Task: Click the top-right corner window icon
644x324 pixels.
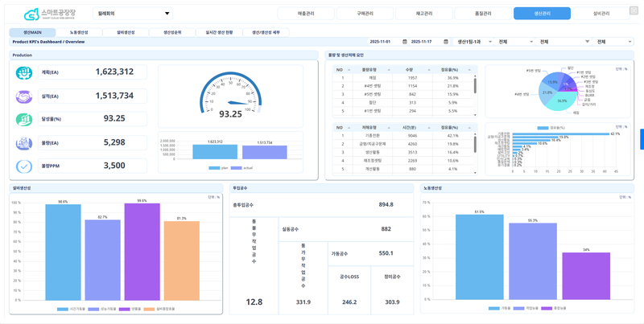Action: (634, 11)
